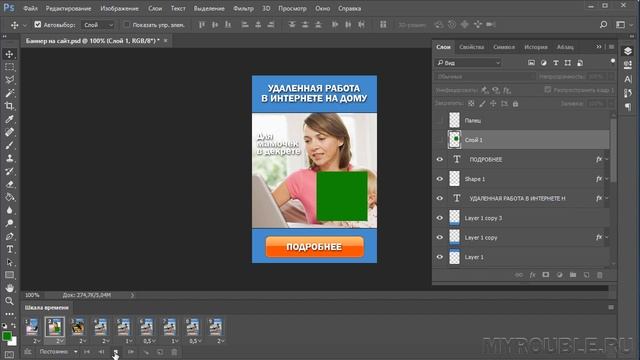
Task: Select the History Brush tool
Action: point(9,171)
